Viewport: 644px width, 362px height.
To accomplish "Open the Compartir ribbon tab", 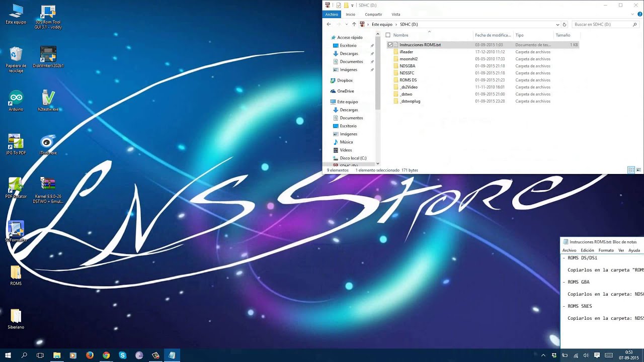I will point(373,15).
